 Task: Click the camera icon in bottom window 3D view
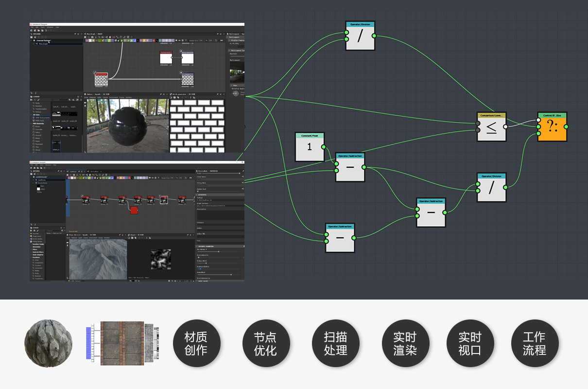(x=68, y=243)
